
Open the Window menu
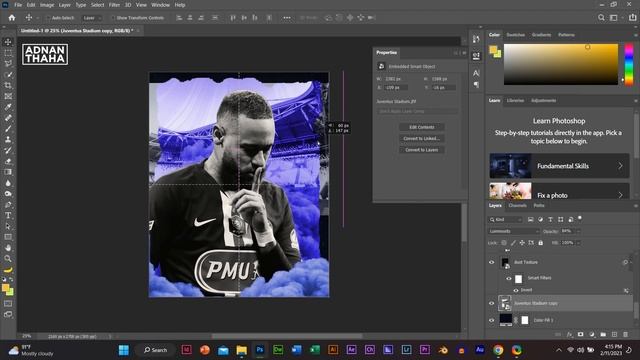pyautogui.click(x=160, y=5)
